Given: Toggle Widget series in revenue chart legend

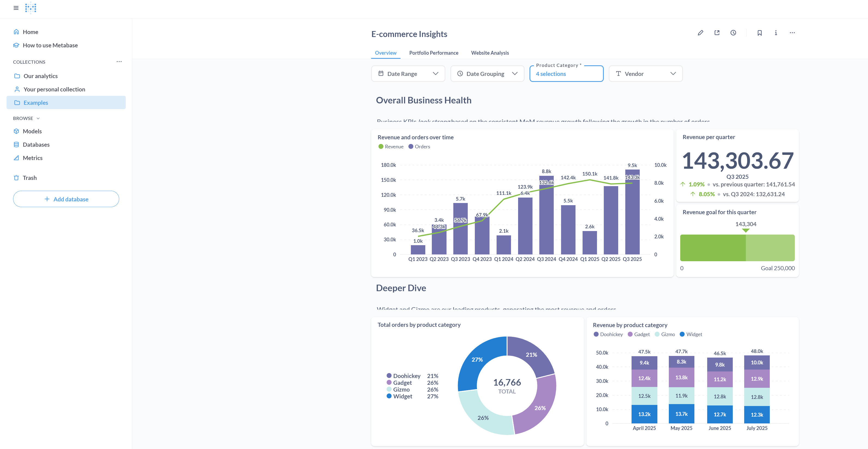Looking at the screenshot, I should tap(691, 334).
